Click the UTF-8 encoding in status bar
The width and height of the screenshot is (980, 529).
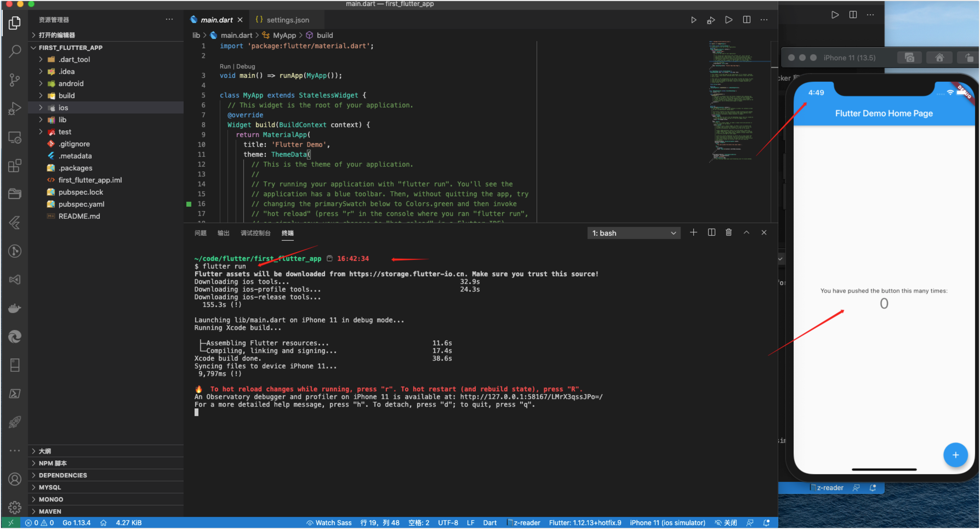point(448,523)
